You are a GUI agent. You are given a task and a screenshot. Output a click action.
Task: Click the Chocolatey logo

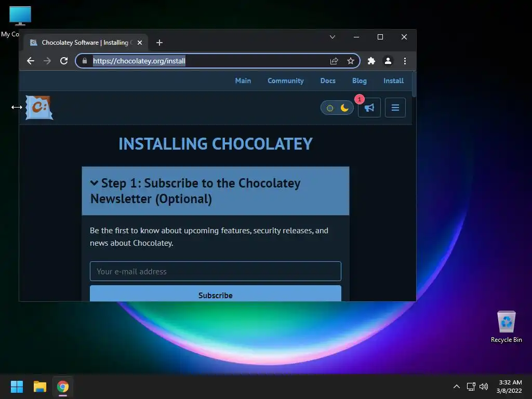pyautogui.click(x=39, y=108)
